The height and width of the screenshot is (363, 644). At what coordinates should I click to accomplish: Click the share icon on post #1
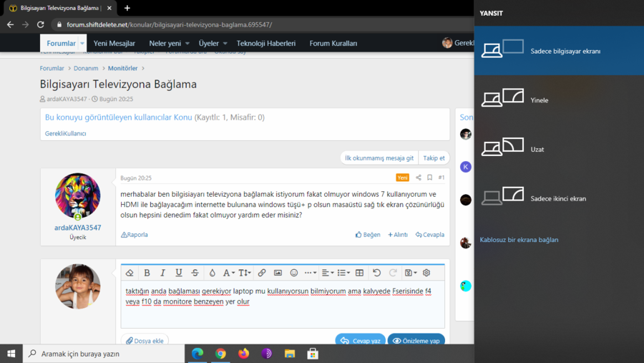click(x=418, y=178)
